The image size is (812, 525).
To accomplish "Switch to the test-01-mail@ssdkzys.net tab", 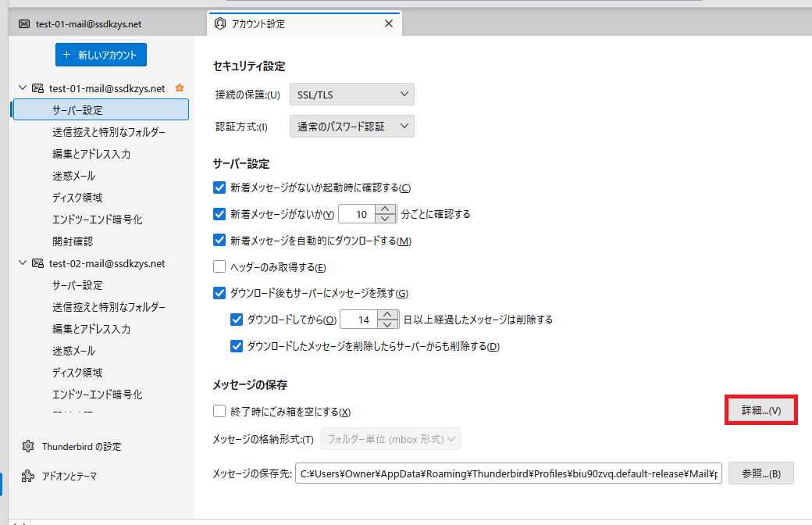I will point(88,24).
